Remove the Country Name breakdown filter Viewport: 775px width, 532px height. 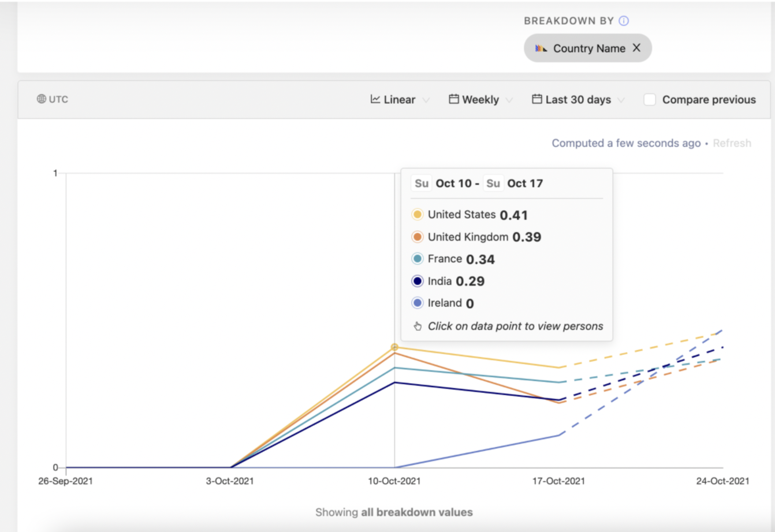coord(636,48)
